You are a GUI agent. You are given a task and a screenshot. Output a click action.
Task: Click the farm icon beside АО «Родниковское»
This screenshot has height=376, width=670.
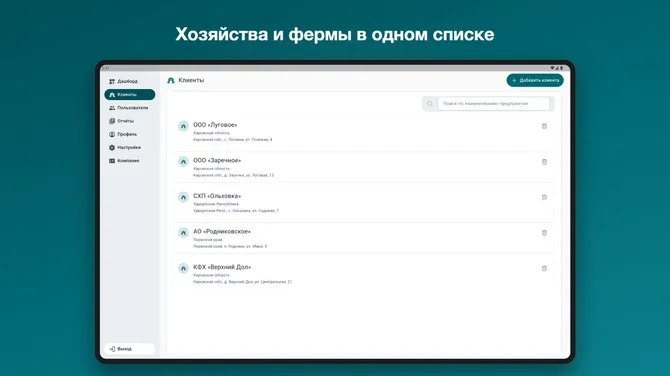183,233
